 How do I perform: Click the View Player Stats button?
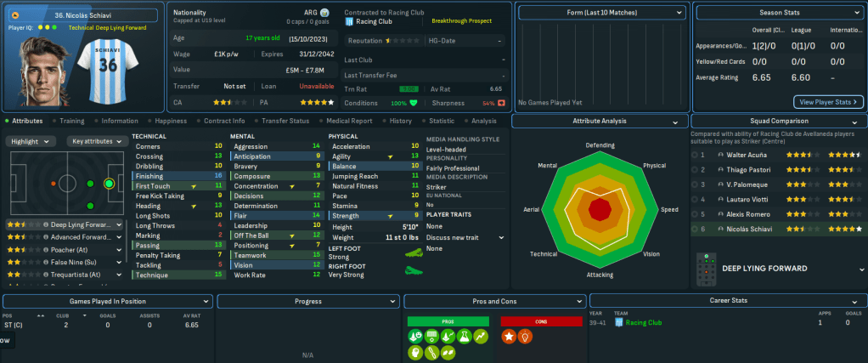pyautogui.click(x=828, y=102)
